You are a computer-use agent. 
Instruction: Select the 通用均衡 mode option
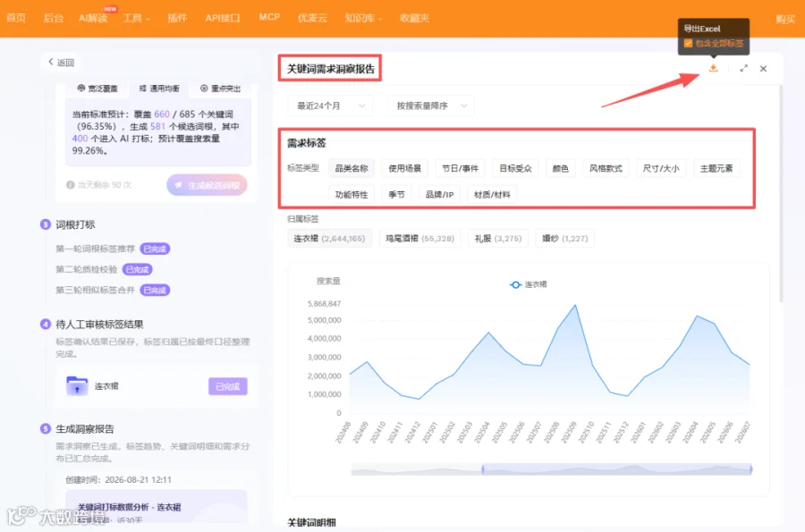(159, 89)
